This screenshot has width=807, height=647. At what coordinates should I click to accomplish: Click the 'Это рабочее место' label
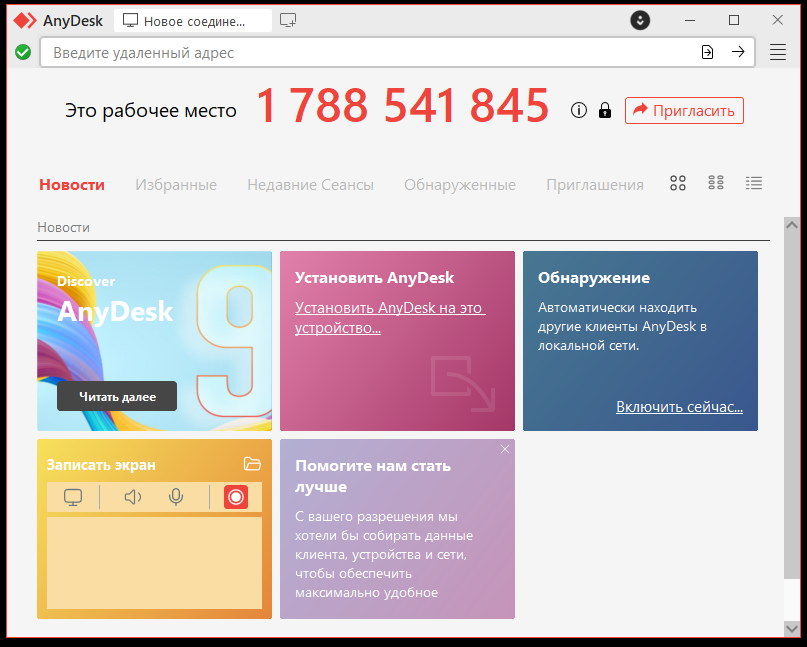[151, 111]
